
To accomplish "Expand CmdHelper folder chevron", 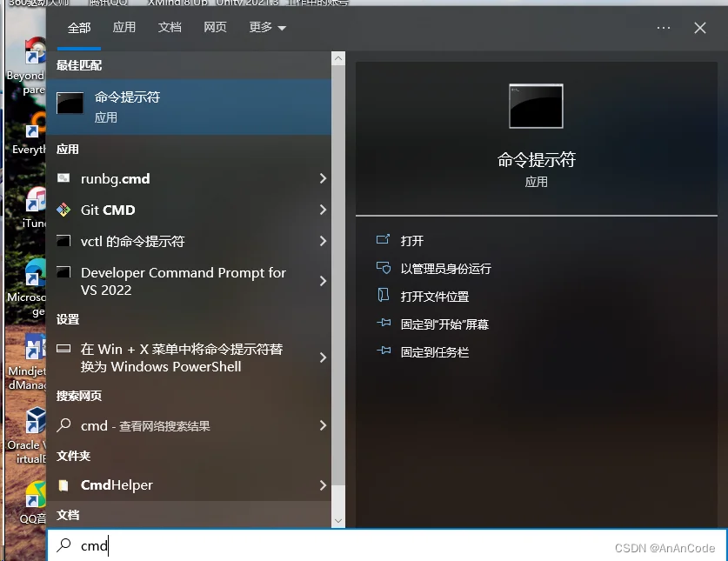I will click(x=324, y=485).
